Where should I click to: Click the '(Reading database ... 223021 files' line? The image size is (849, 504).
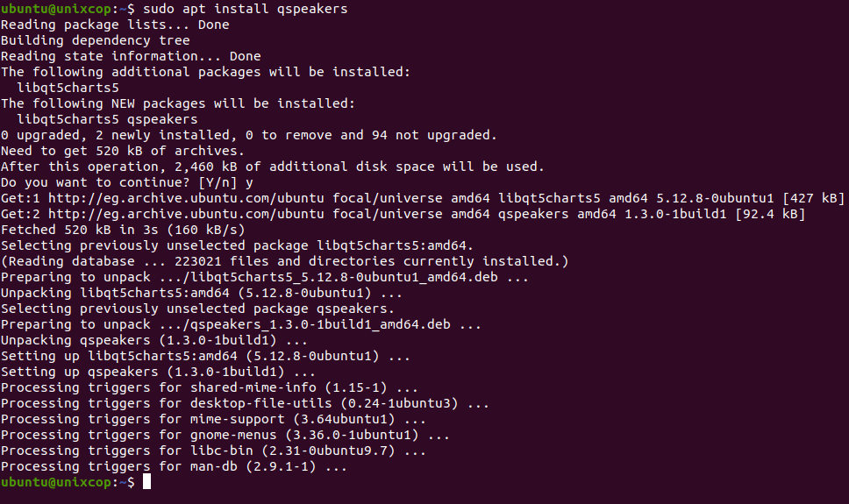click(285, 261)
